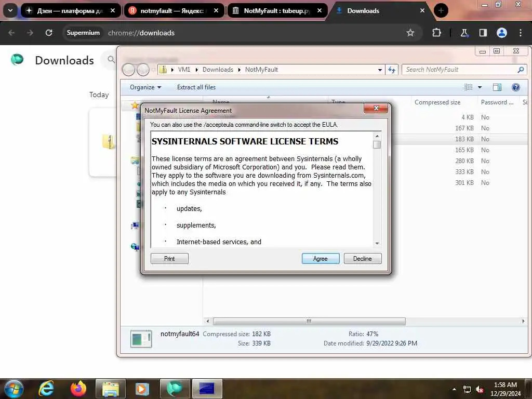Sort by the Password column header
Viewport: 532px width, 399px height.
(x=497, y=102)
